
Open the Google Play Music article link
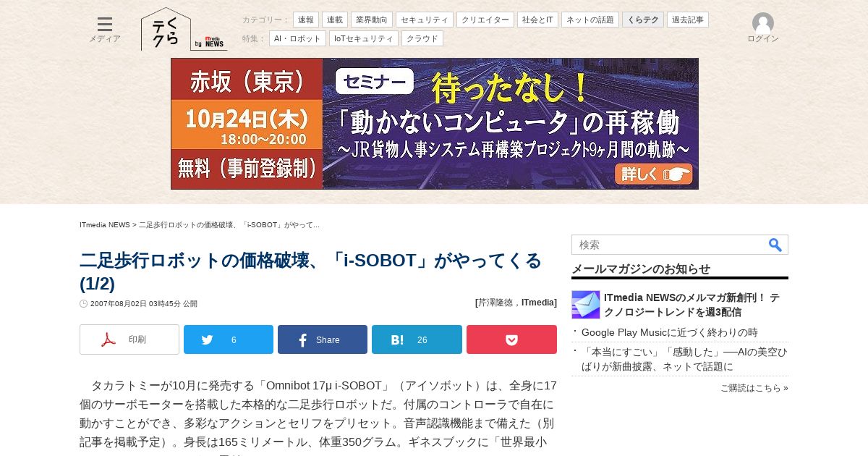(x=670, y=332)
